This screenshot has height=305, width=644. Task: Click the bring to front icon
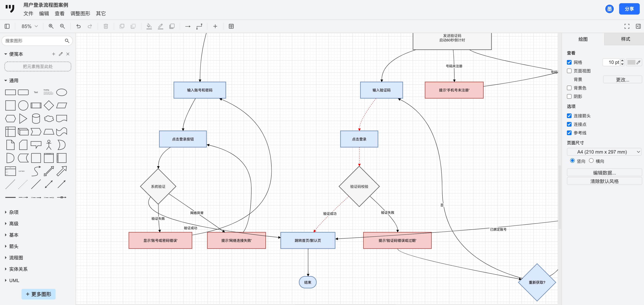coord(122,26)
